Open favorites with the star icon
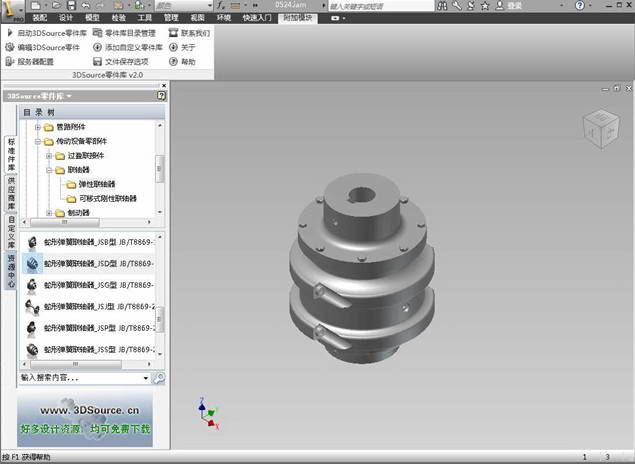This screenshot has width=635, height=464. (x=485, y=5)
